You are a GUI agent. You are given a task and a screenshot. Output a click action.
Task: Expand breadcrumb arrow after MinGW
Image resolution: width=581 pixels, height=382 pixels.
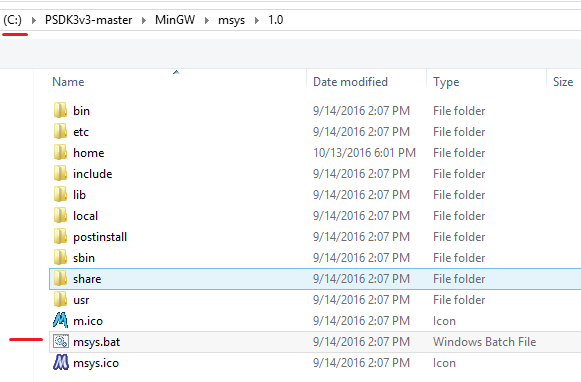pyautogui.click(x=207, y=20)
